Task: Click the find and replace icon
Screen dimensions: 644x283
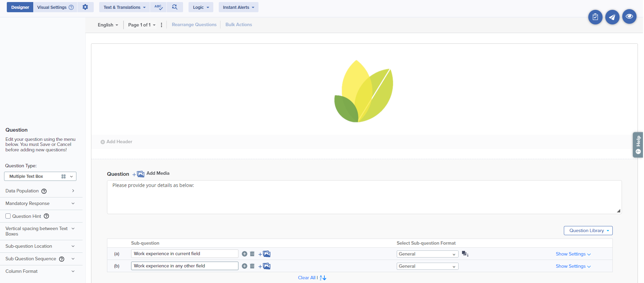Action: 175,7
